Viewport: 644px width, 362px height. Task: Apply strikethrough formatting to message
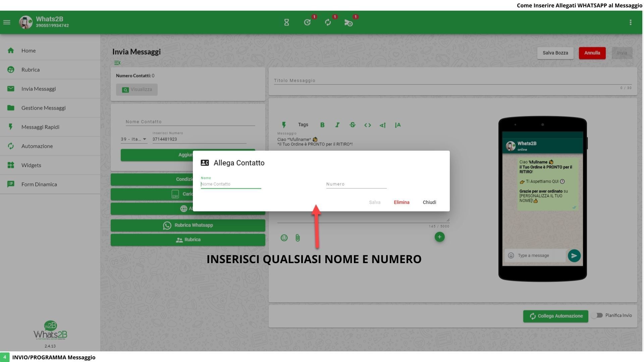(353, 125)
